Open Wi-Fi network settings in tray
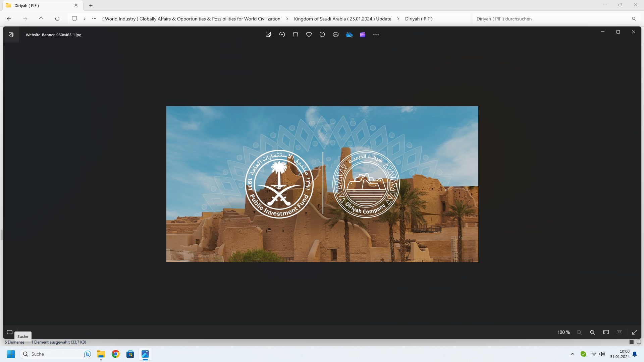644x362 pixels. pyautogui.click(x=594, y=354)
